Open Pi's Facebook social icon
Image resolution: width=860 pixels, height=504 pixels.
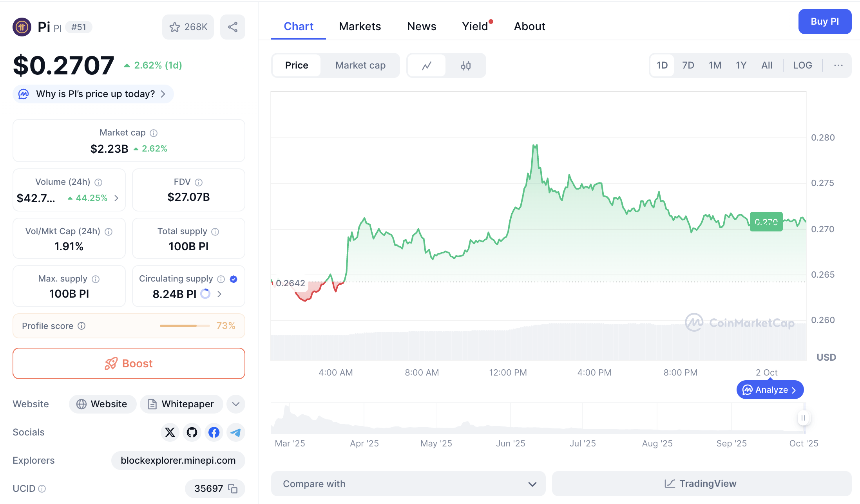[x=214, y=432]
